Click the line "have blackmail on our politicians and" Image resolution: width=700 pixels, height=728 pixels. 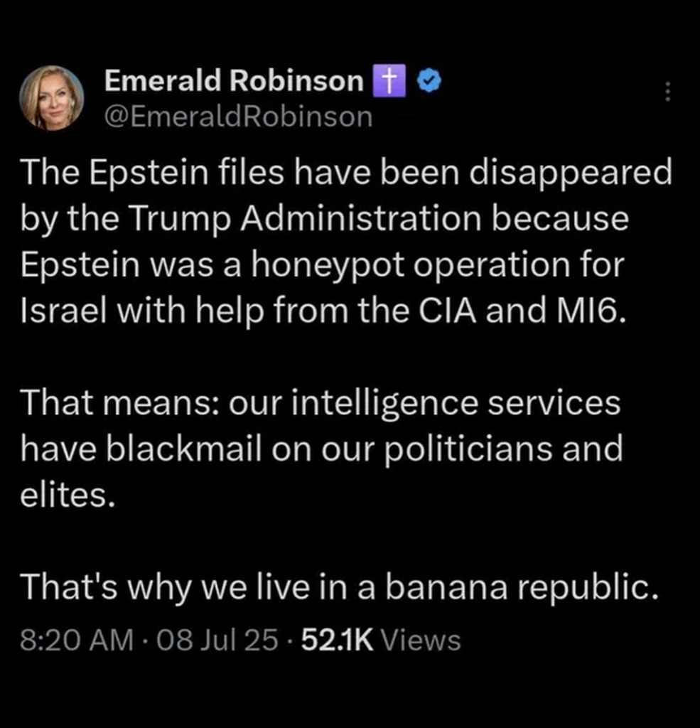point(321,449)
